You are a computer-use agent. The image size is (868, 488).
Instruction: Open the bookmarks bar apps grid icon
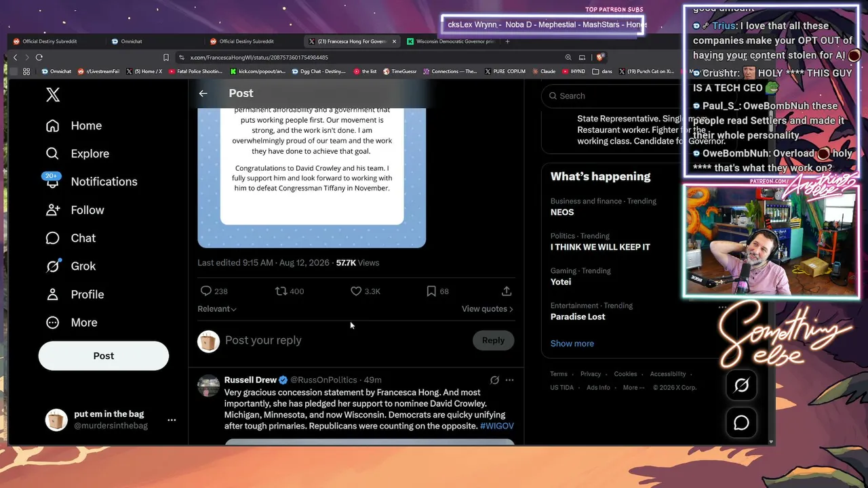(x=26, y=71)
